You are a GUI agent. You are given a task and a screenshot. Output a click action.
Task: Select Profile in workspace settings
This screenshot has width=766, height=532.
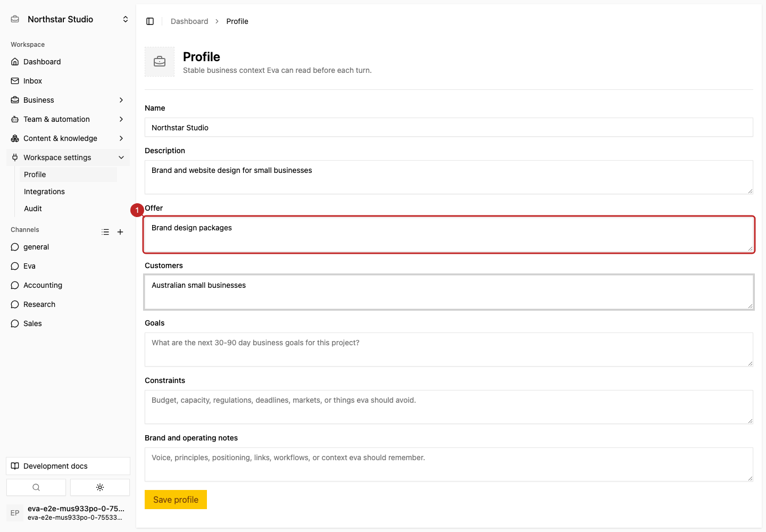point(68,174)
